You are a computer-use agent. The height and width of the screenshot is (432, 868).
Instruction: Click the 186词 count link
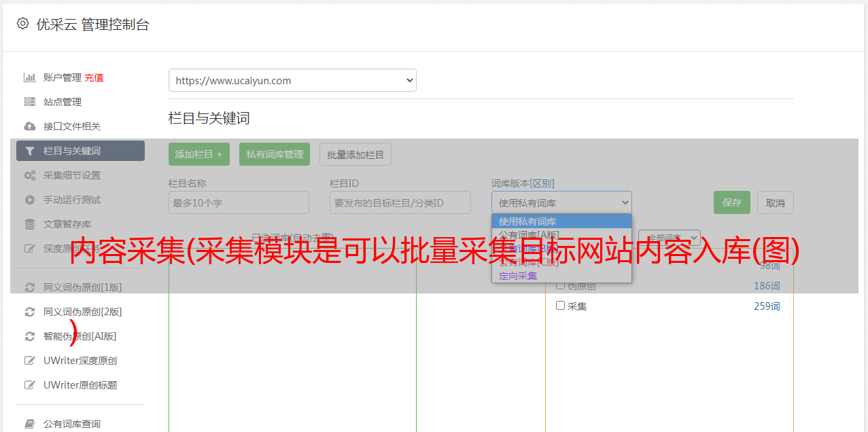click(767, 286)
